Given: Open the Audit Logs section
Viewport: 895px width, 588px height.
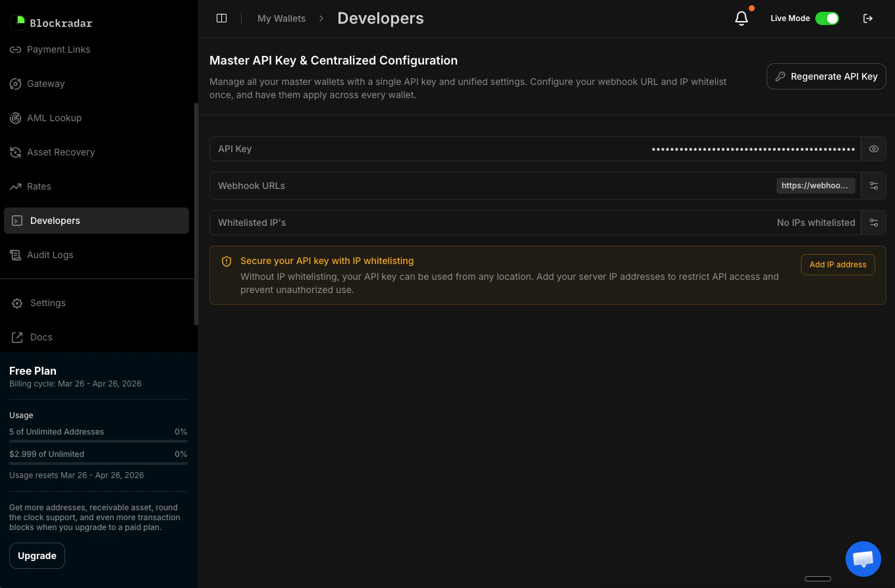Looking at the screenshot, I should click(x=49, y=255).
